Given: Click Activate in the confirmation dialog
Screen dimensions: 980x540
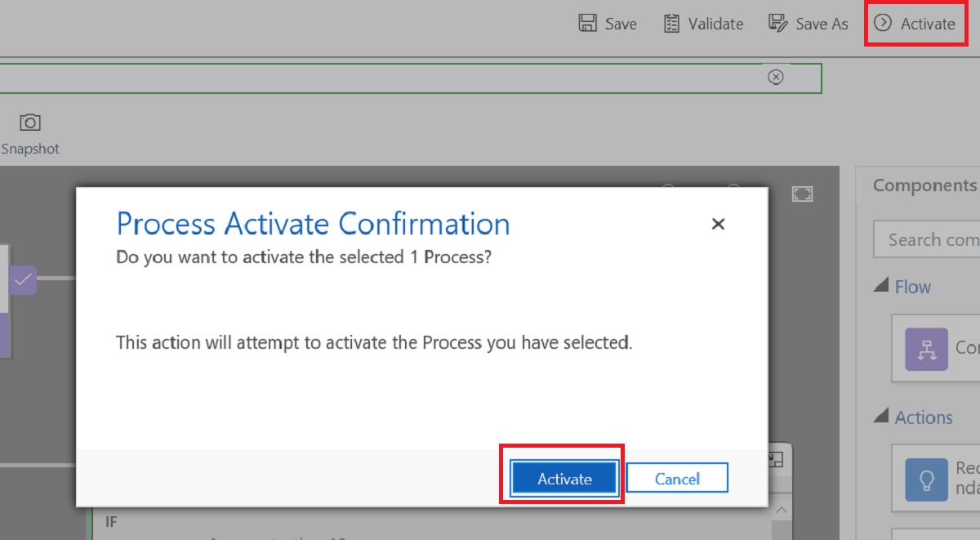Looking at the screenshot, I should 563,478.
